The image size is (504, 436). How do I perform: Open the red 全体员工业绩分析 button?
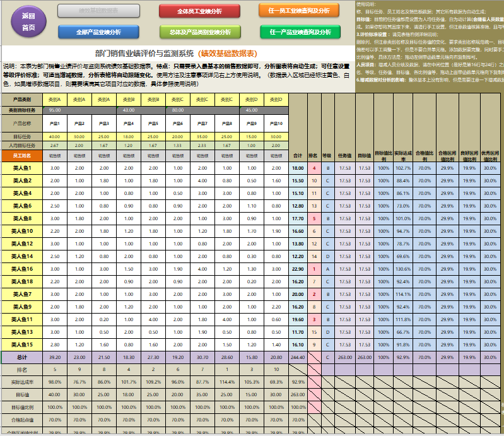(199, 11)
